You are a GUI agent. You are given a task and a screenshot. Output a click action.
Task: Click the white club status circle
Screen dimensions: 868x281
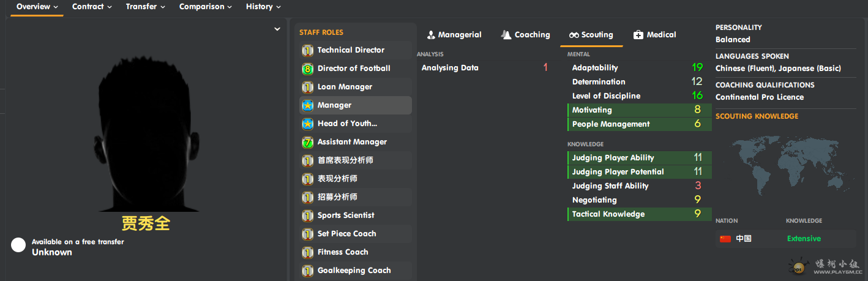click(18, 245)
